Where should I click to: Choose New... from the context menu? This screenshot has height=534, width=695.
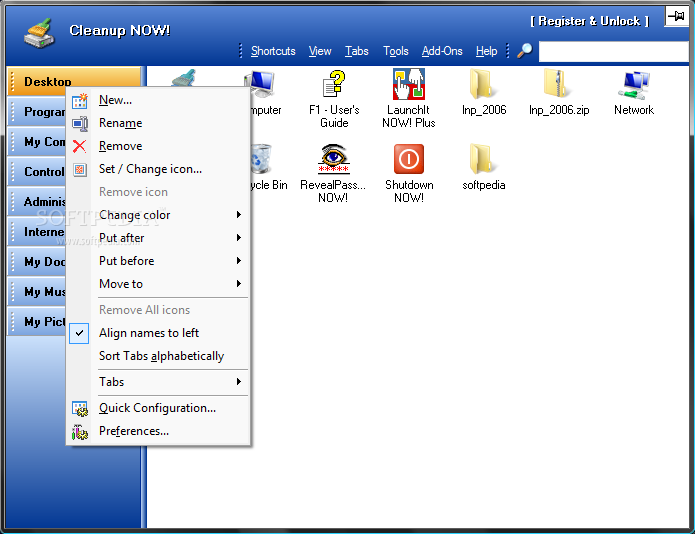click(x=159, y=100)
